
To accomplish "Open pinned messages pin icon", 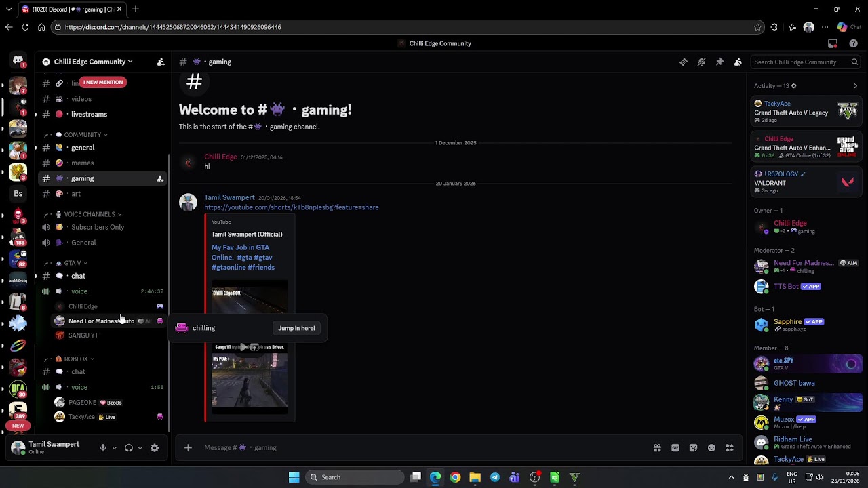I will tap(719, 62).
